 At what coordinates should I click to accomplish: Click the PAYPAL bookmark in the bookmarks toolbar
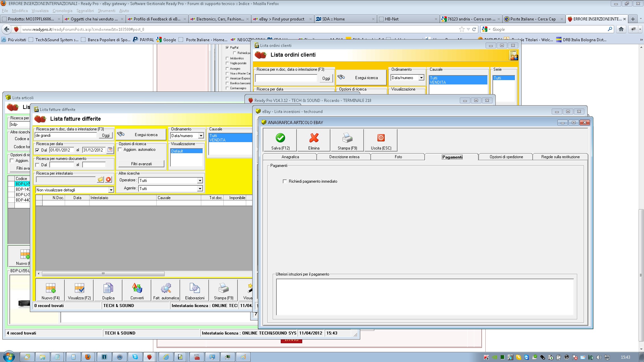click(x=144, y=40)
